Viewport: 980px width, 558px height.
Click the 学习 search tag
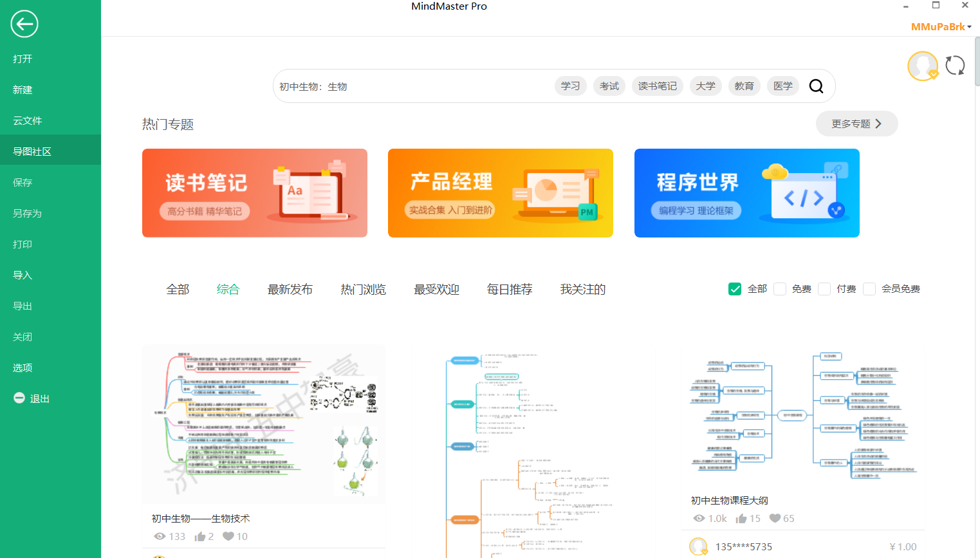(x=571, y=86)
